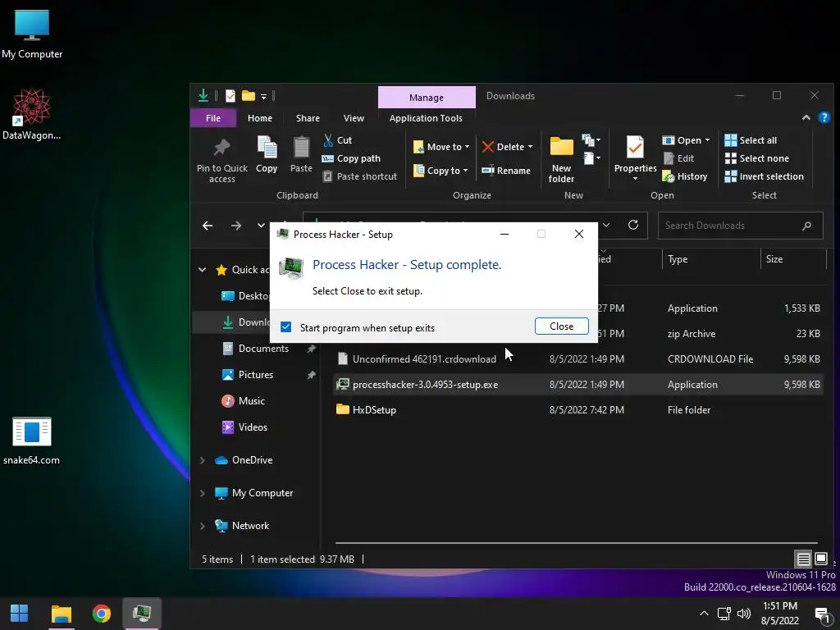Image resolution: width=840 pixels, height=630 pixels.
Task: Click the Search Downloads field
Action: (739, 226)
